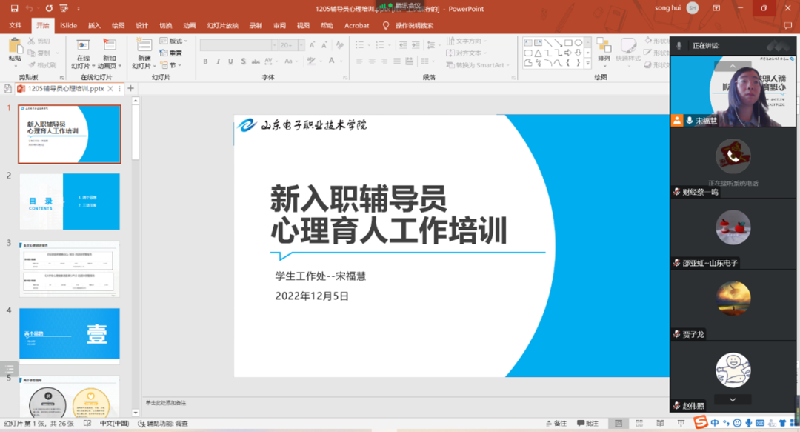Click the Sogou input method icon in the tray
This screenshot has height=432, width=800.
pyautogui.click(x=700, y=424)
